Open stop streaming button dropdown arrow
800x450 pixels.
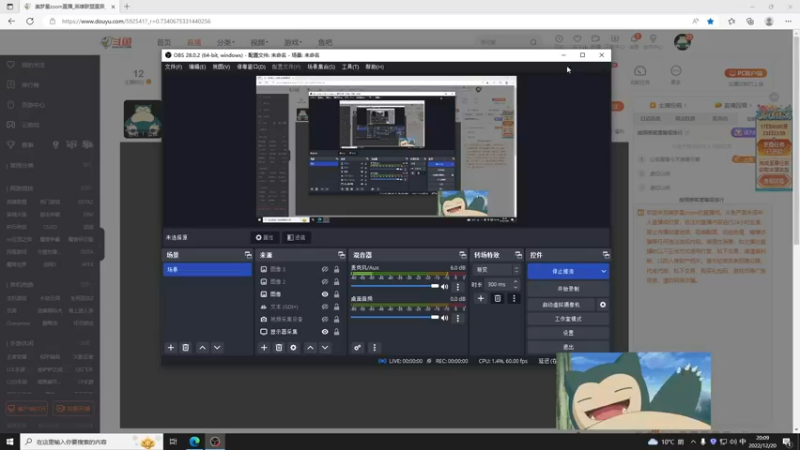pyautogui.click(x=603, y=271)
